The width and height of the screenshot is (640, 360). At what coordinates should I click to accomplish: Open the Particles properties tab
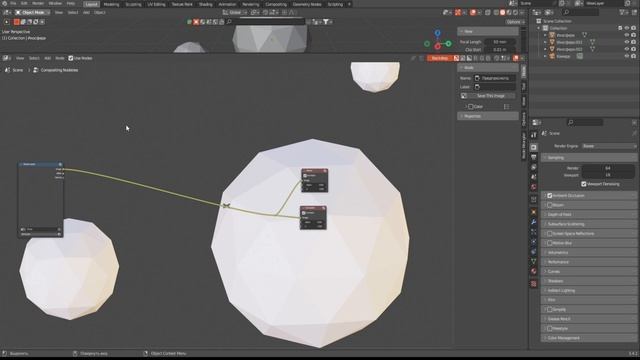533,232
